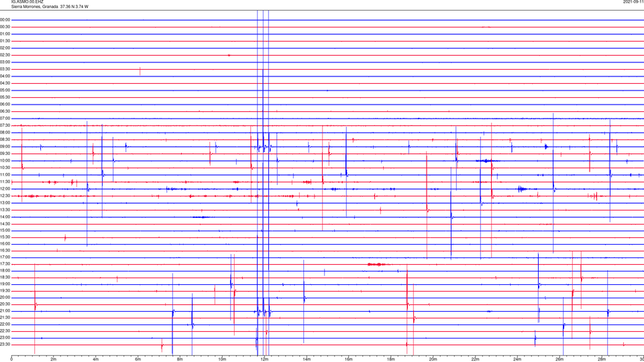The height and width of the screenshot is (362, 644).
Task: Click the '15:30' time label
Action: (5, 237)
